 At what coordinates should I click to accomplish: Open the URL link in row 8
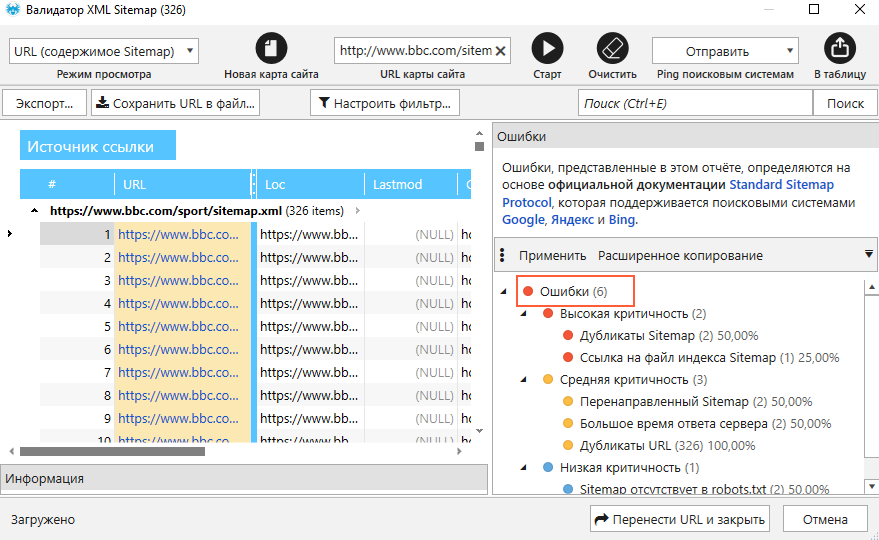(178, 395)
